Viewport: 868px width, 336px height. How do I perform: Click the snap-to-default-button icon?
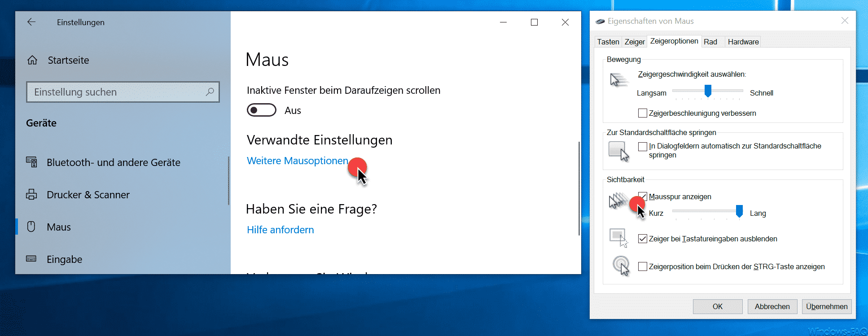point(619,151)
